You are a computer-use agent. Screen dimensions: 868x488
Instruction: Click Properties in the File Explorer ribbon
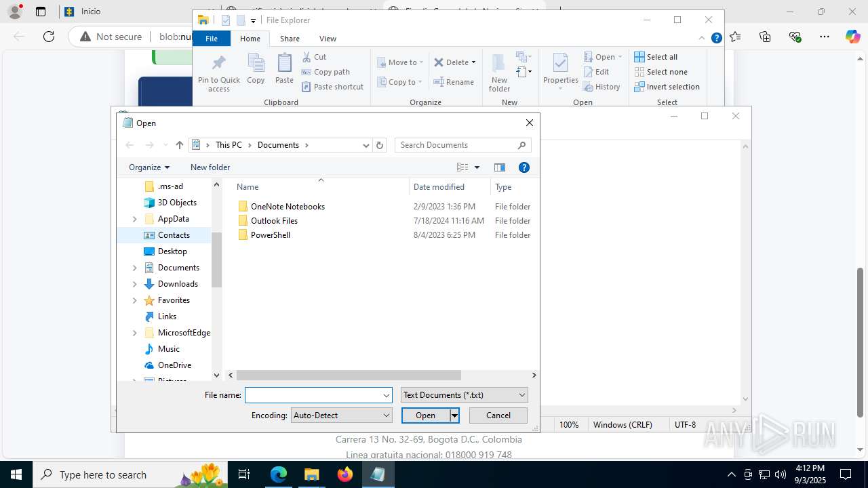[560, 71]
